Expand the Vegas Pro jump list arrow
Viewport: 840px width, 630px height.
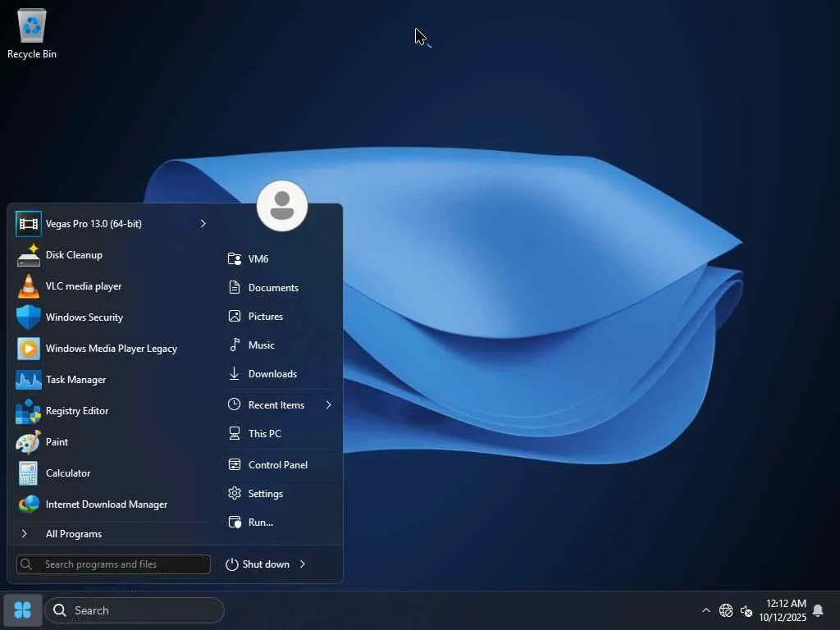pos(203,224)
